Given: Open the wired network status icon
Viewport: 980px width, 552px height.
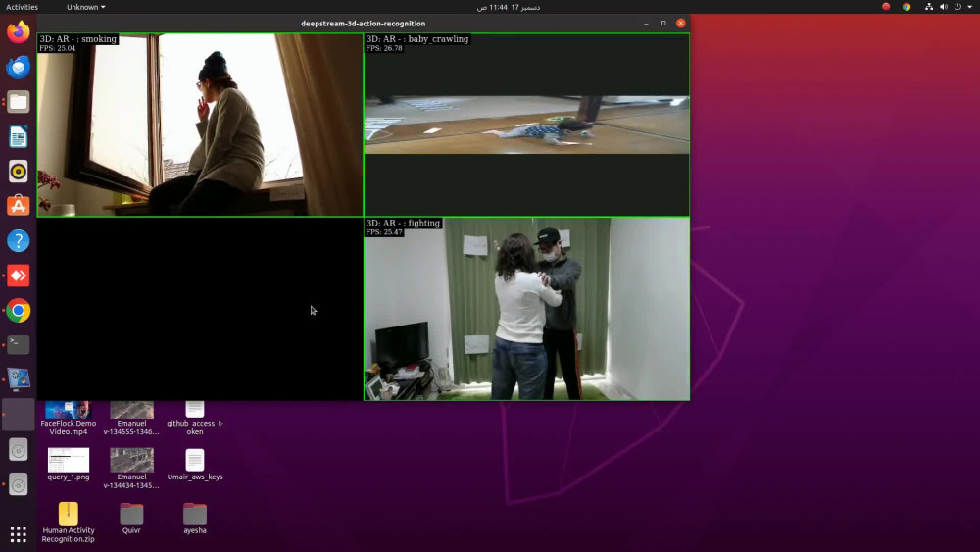Looking at the screenshot, I should pos(929,7).
